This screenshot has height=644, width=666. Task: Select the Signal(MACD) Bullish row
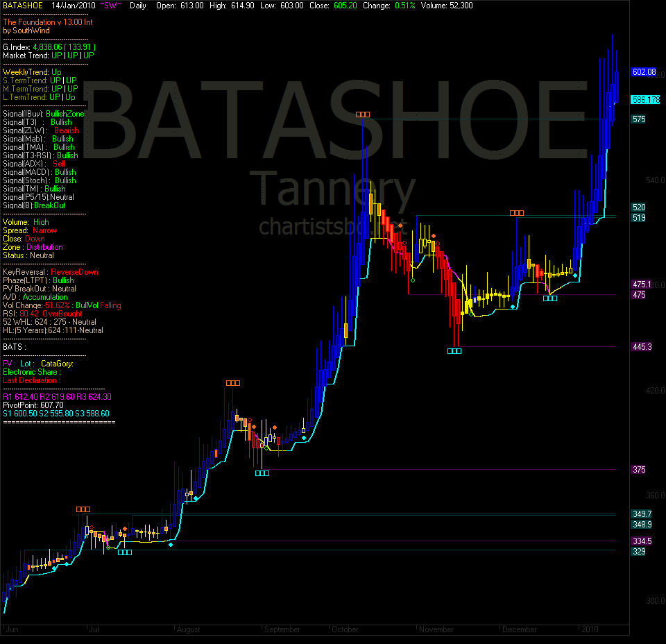[x=40, y=172]
